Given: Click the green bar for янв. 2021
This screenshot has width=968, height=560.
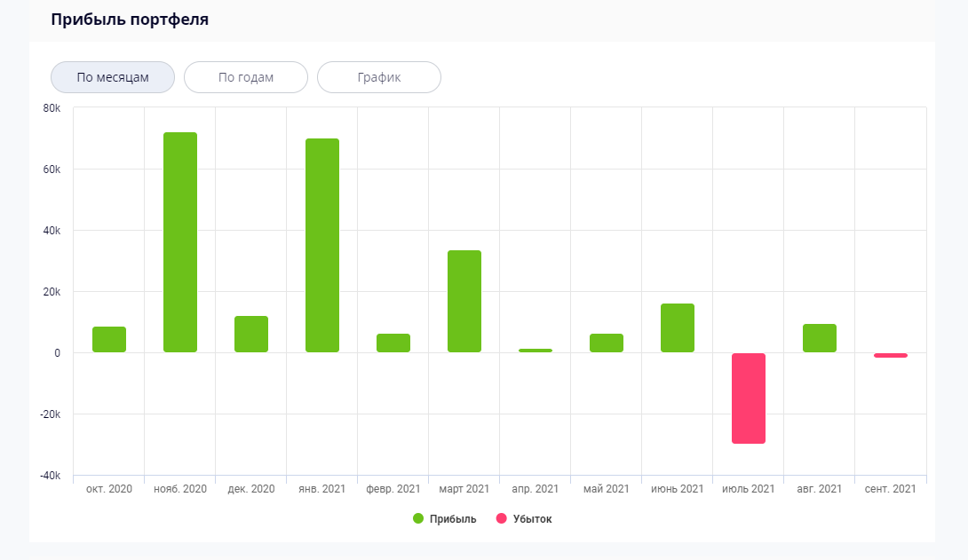Looking at the screenshot, I should (x=322, y=245).
